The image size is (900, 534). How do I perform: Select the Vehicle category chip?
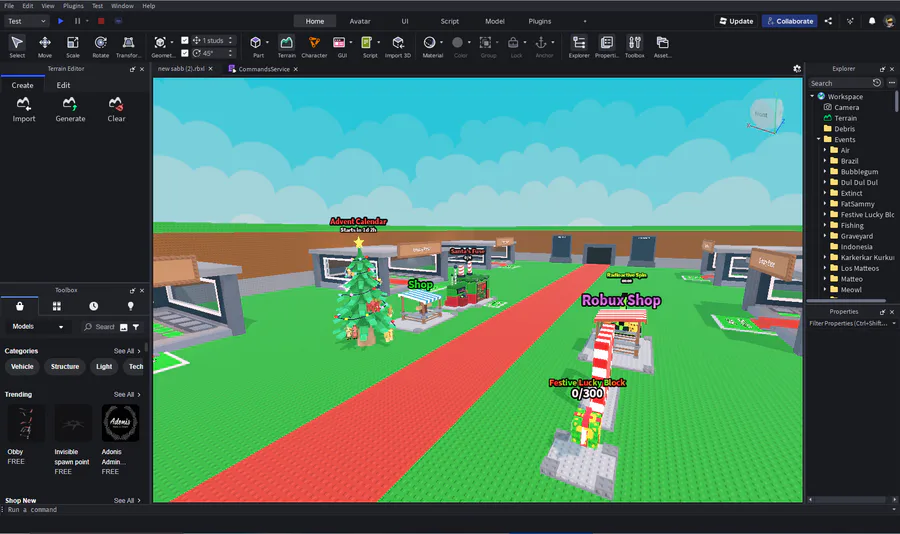22,366
